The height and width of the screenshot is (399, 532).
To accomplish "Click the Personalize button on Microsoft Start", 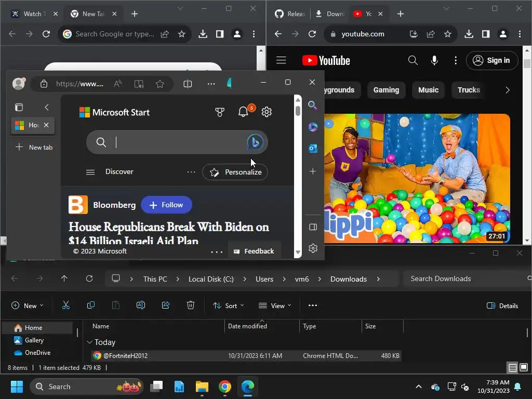I will 235,172.
